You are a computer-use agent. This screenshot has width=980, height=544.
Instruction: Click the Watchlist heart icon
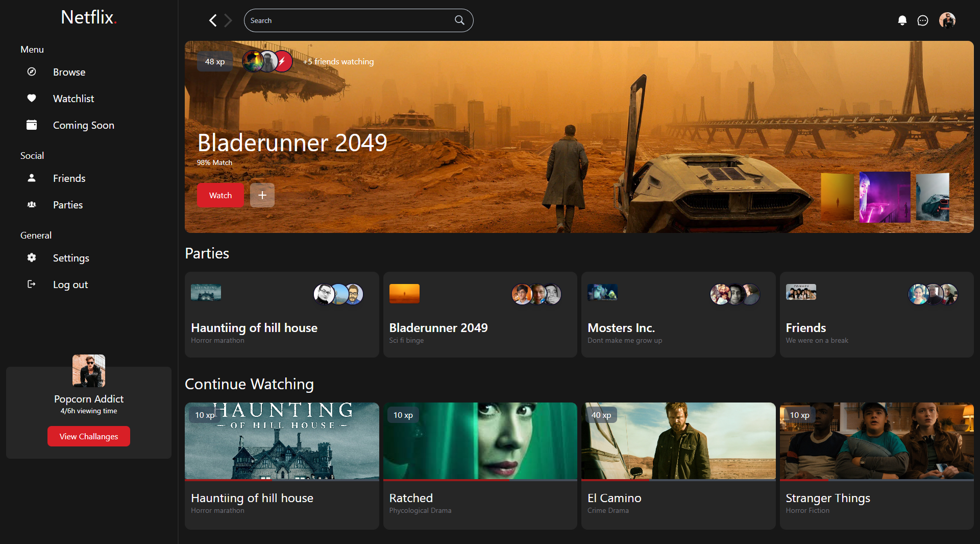click(32, 98)
